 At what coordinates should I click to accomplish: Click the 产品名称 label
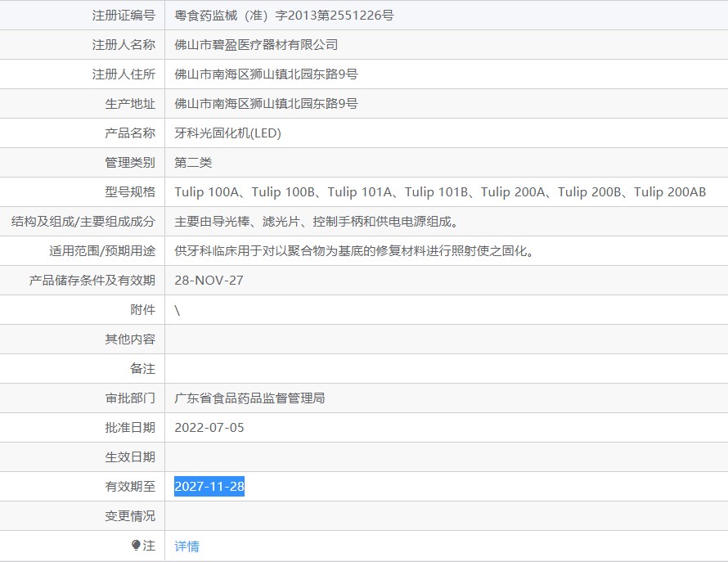click(x=130, y=133)
